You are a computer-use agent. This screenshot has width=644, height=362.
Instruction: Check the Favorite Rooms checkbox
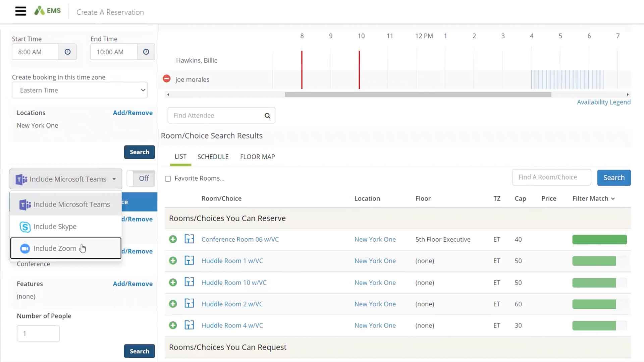tap(168, 179)
